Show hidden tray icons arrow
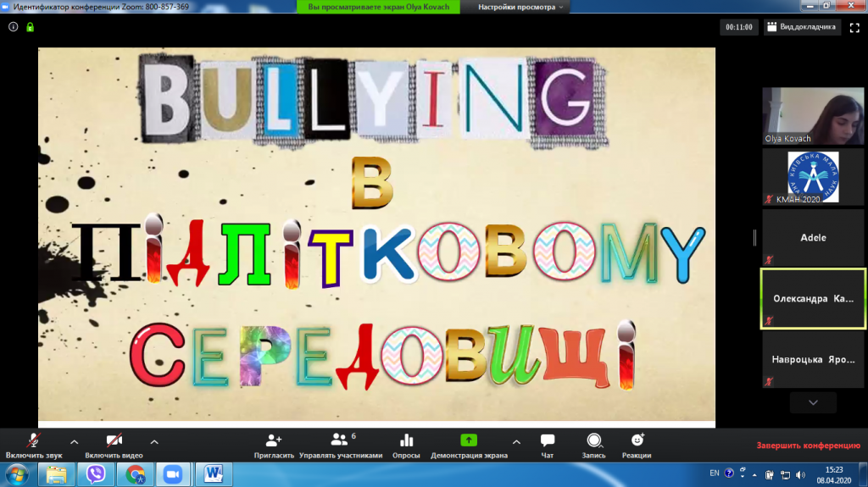This screenshot has height=487, width=868. 754,475
